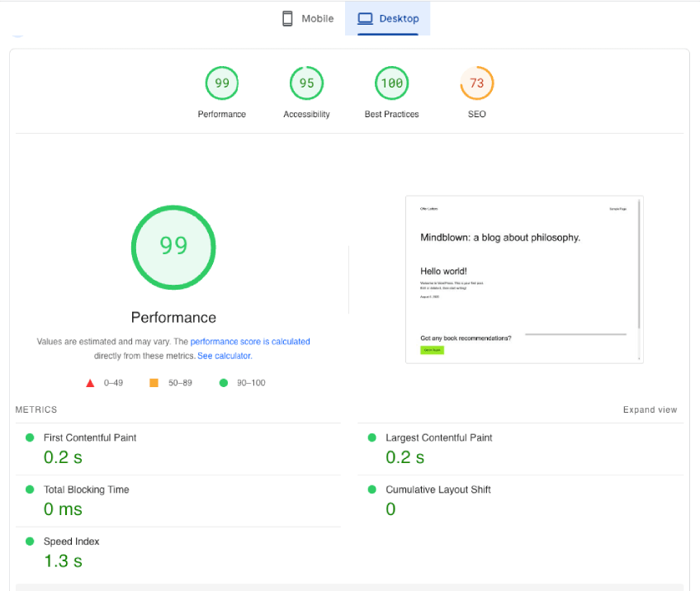Click the 50–89 legend text
700x591 pixels.
[x=180, y=383]
